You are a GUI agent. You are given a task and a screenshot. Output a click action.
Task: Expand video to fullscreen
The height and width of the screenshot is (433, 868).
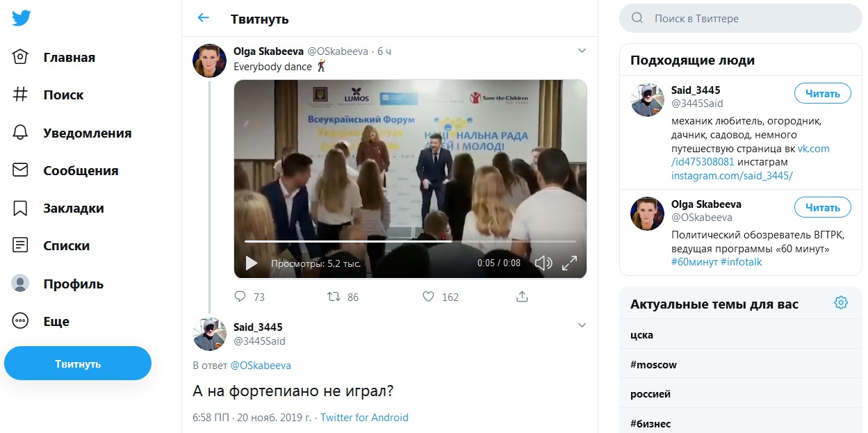(x=569, y=263)
